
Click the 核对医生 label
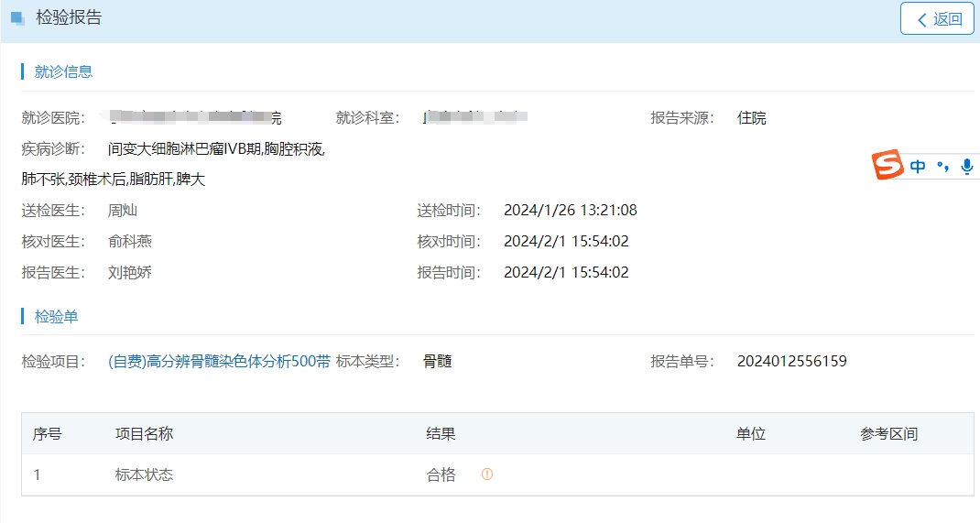click(53, 241)
